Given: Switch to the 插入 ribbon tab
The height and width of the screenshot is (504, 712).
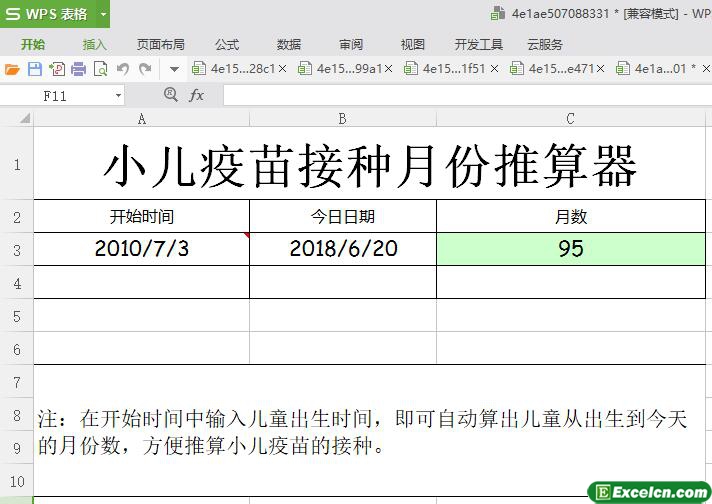Looking at the screenshot, I should coord(94,44).
